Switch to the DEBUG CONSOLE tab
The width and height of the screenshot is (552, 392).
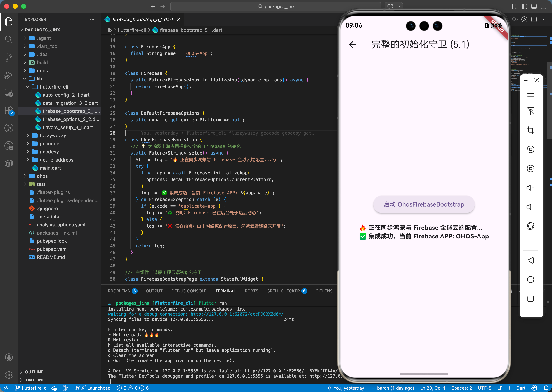click(189, 291)
